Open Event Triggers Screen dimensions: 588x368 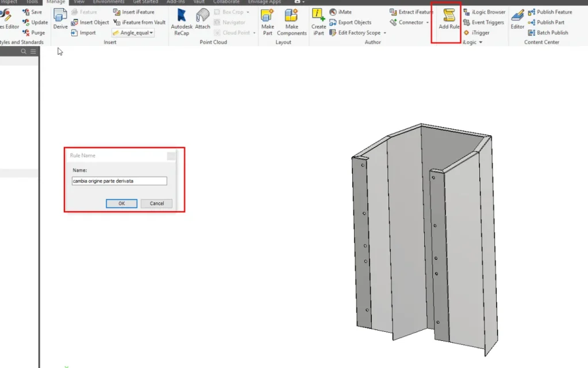(x=483, y=22)
